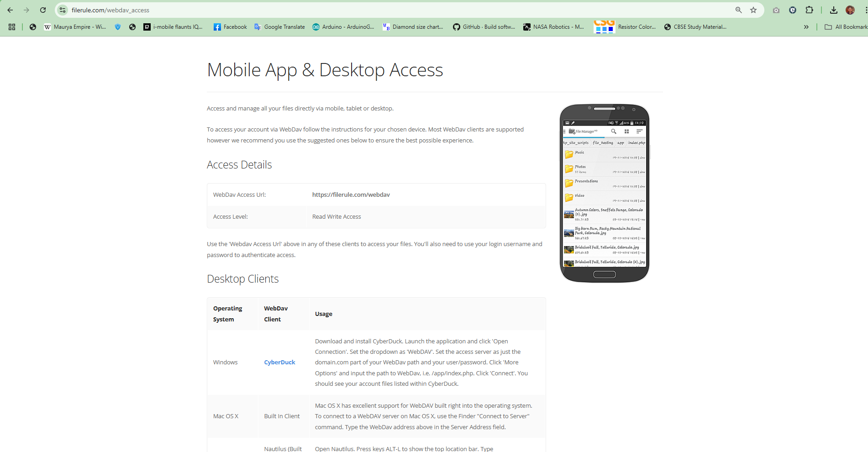The image size is (868, 452).
Task: Click the 'Desktop Clients' heading
Action: (x=242, y=279)
